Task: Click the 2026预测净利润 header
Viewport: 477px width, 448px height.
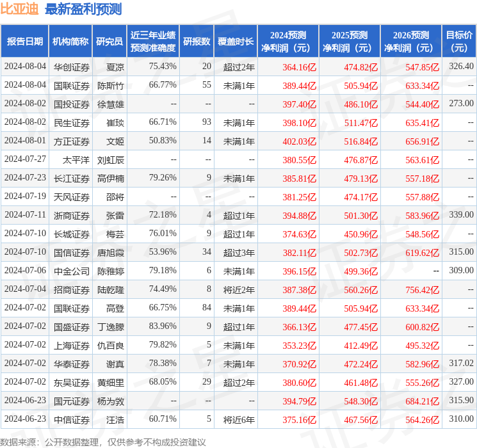Action: point(411,42)
